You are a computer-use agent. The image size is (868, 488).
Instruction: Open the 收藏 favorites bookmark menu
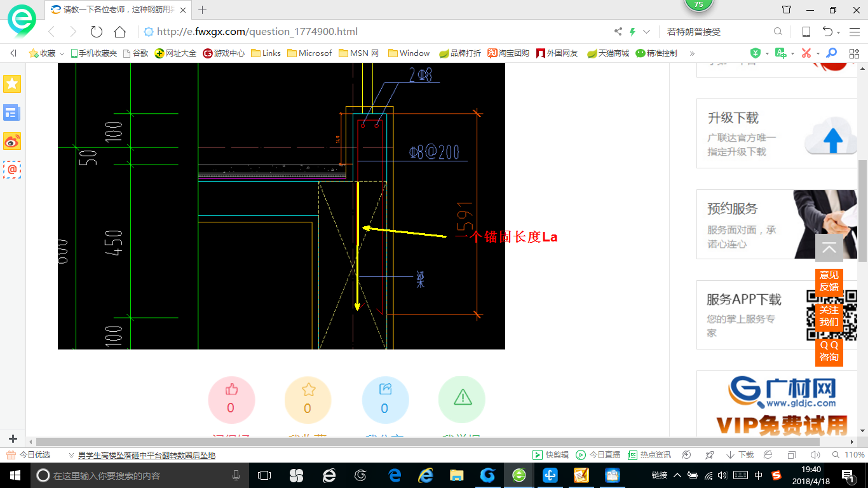(46, 53)
